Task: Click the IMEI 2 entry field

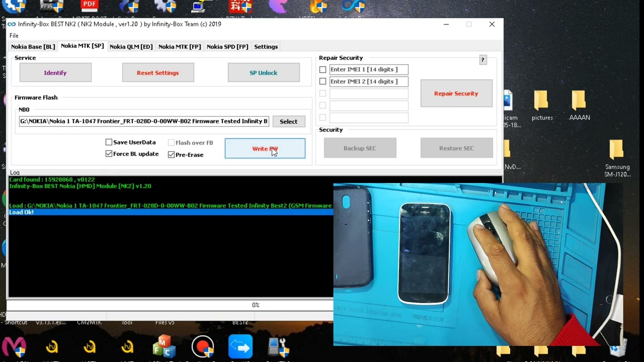Action: tap(369, 81)
